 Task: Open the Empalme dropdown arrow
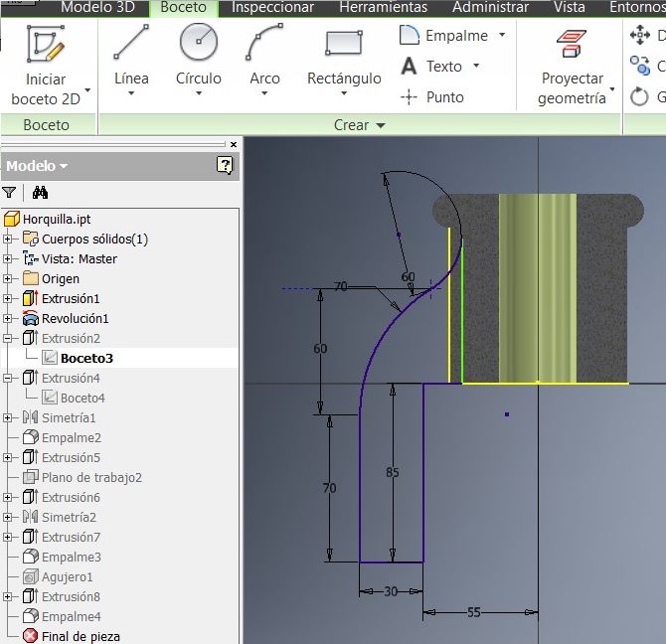point(502,35)
